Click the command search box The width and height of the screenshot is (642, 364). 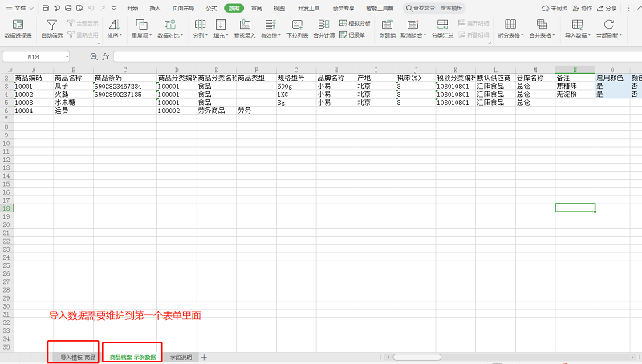tap(434, 8)
